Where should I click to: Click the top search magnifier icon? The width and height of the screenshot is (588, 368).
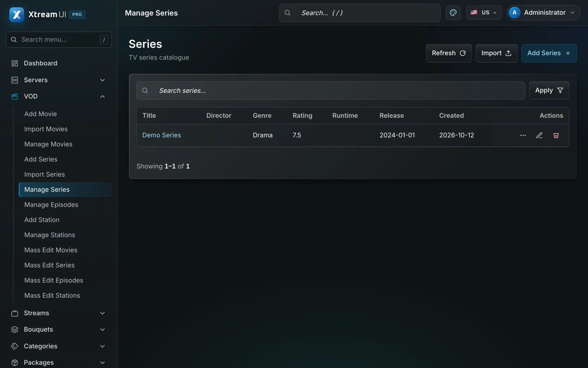287,13
